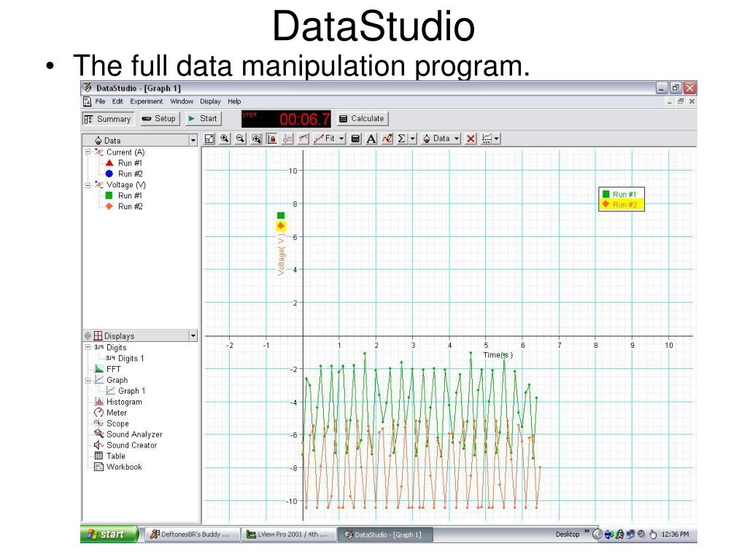Select the Slope tool in graph toolbar
Viewport: 747px width, 560px height.
(x=303, y=139)
